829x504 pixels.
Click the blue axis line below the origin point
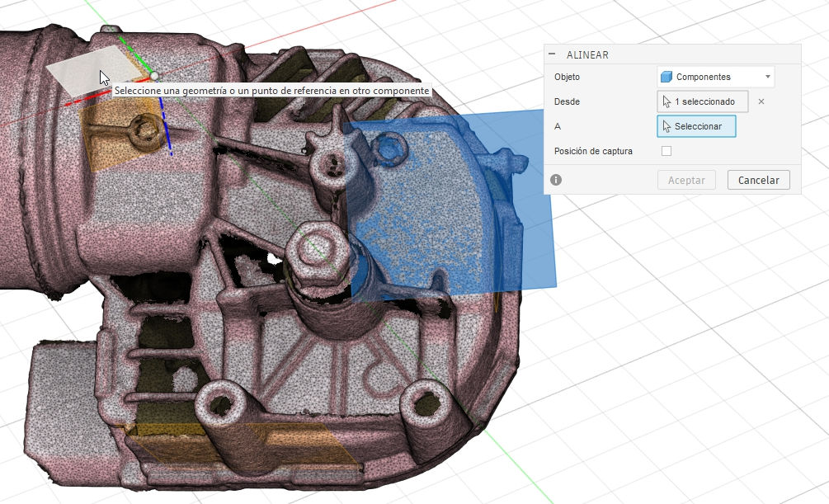[x=166, y=130]
